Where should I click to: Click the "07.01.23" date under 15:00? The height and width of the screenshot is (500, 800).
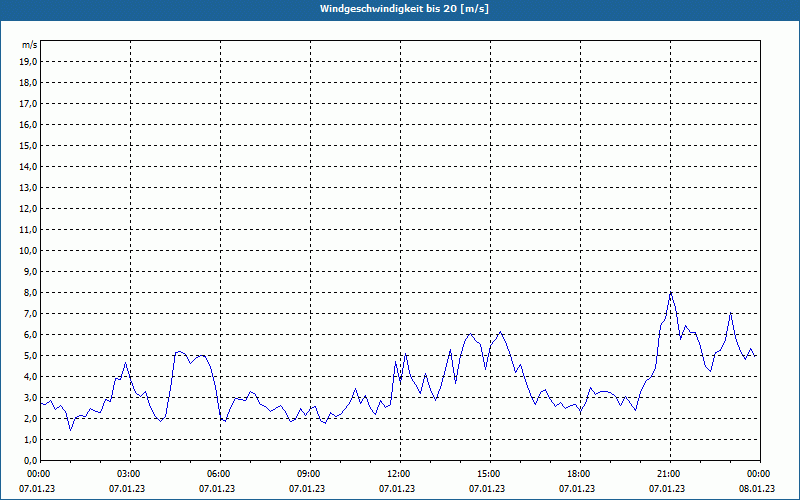pos(487,489)
